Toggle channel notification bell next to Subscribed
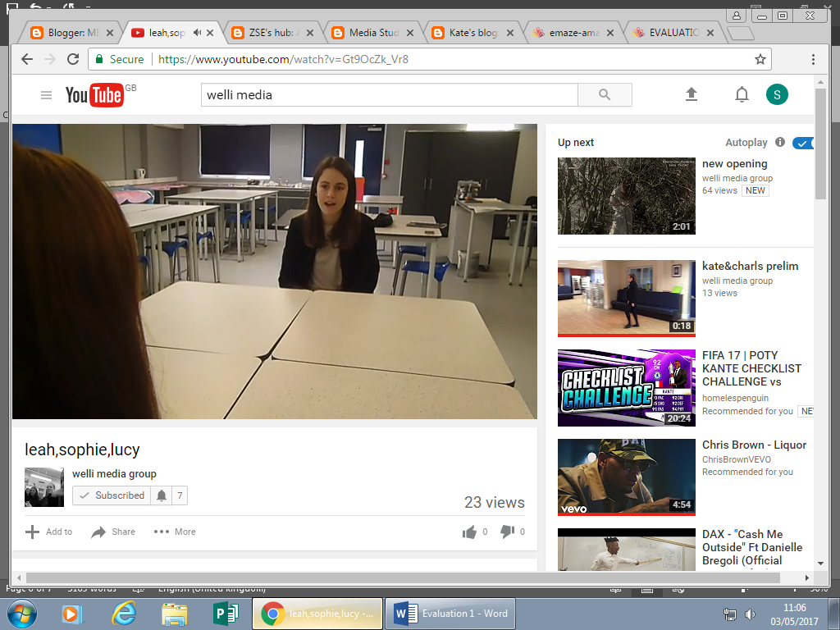This screenshot has height=630, width=840. (162, 495)
